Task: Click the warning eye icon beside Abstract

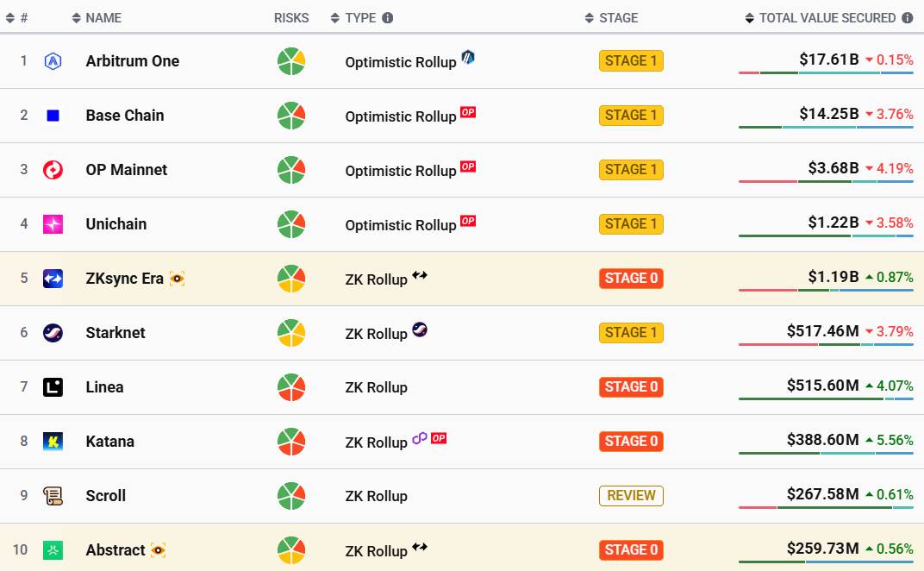Action: pyautogui.click(x=158, y=550)
